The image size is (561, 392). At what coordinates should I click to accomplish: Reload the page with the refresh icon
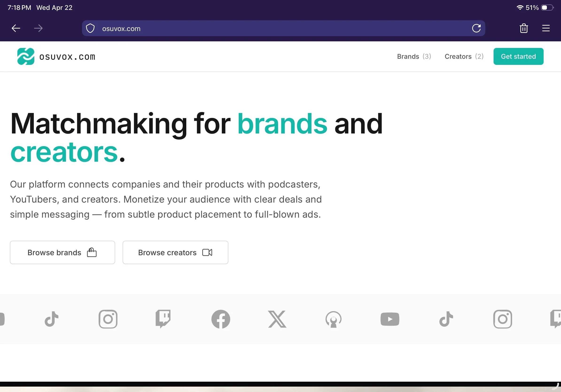pos(476,28)
